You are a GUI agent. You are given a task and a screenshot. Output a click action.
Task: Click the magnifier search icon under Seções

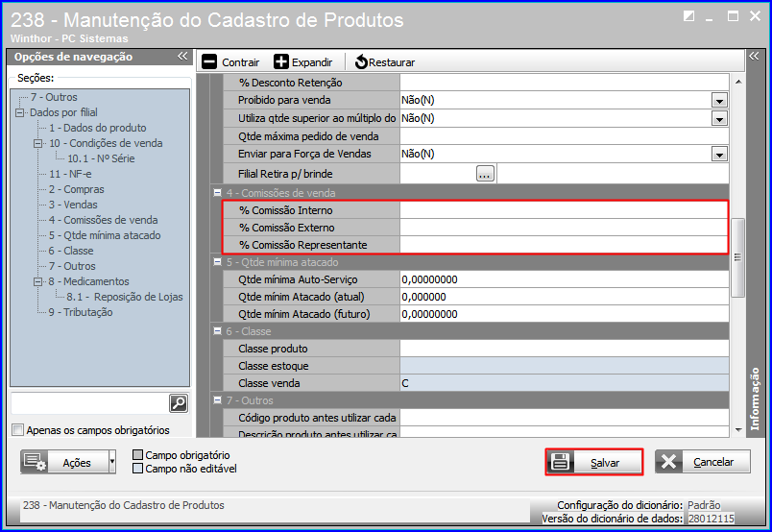tap(179, 403)
